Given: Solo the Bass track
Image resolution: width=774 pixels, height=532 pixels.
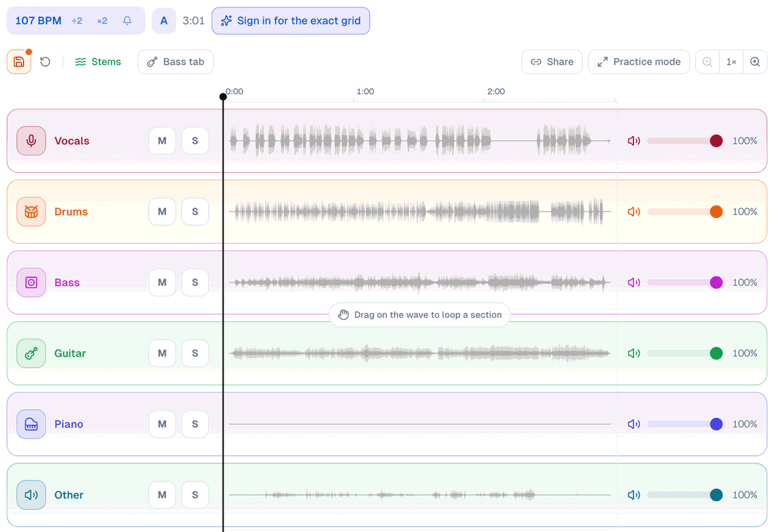Looking at the screenshot, I should point(195,282).
